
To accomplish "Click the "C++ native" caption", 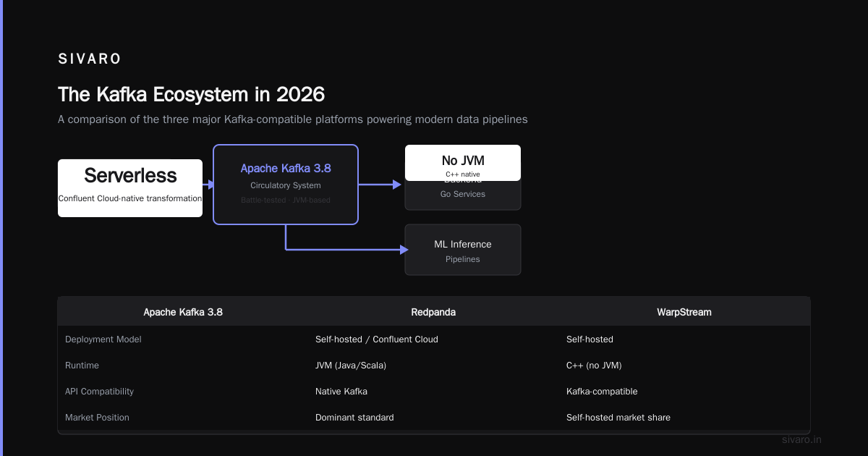I will pos(463,174).
